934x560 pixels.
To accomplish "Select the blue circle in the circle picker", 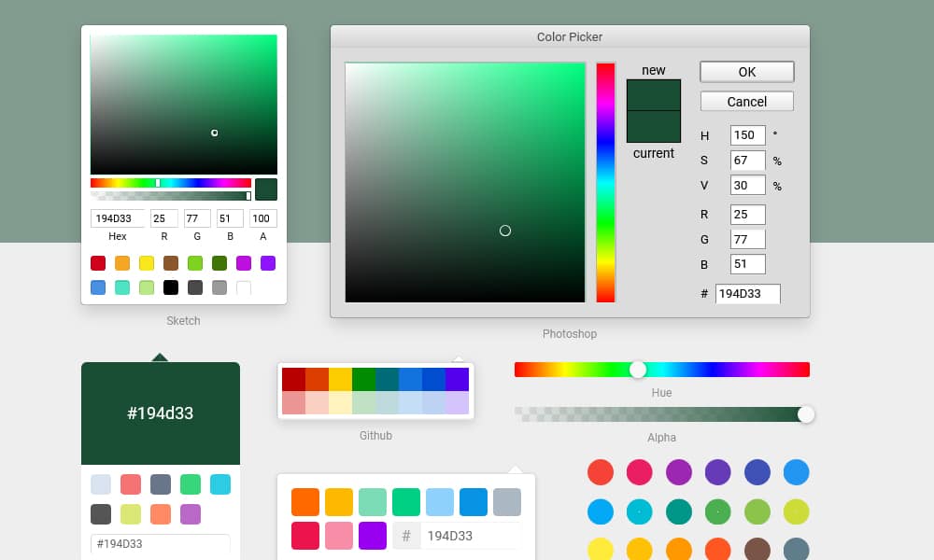I will 796,472.
